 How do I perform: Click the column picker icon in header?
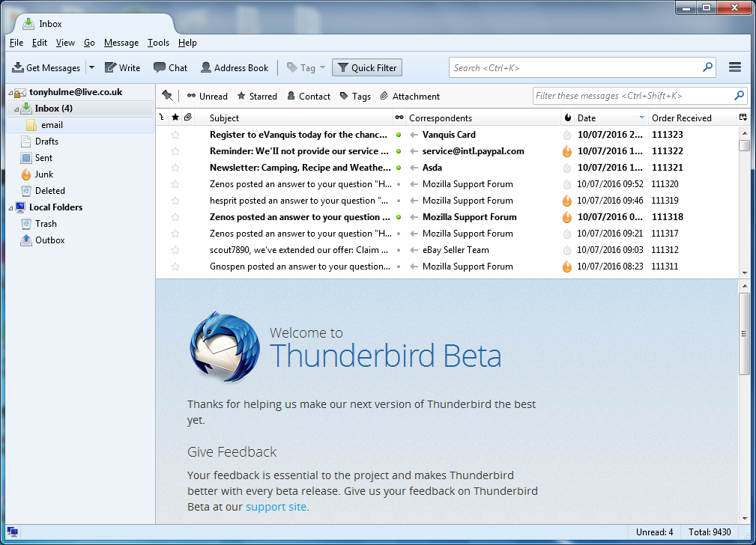click(743, 118)
